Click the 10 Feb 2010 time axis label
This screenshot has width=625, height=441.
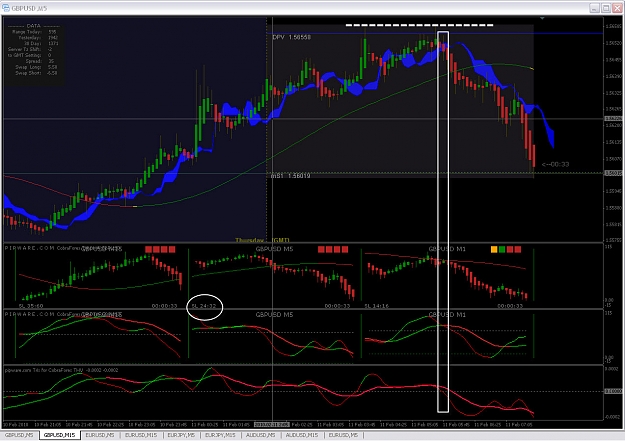tap(16, 425)
